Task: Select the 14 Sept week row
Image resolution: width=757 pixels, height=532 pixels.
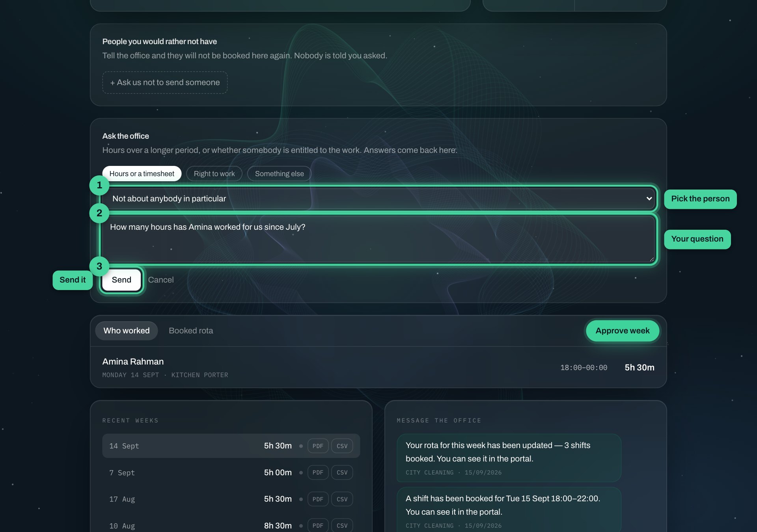Action: click(x=231, y=446)
